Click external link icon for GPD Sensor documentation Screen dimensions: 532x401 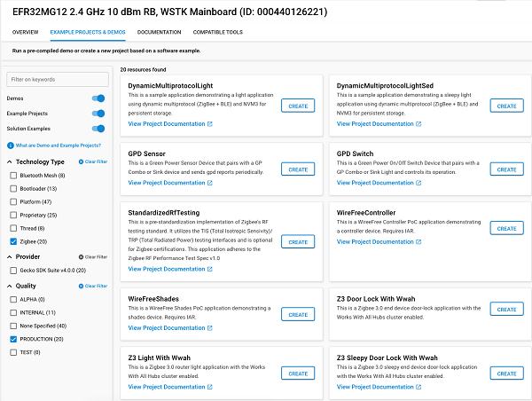click(x=210, y=183)
